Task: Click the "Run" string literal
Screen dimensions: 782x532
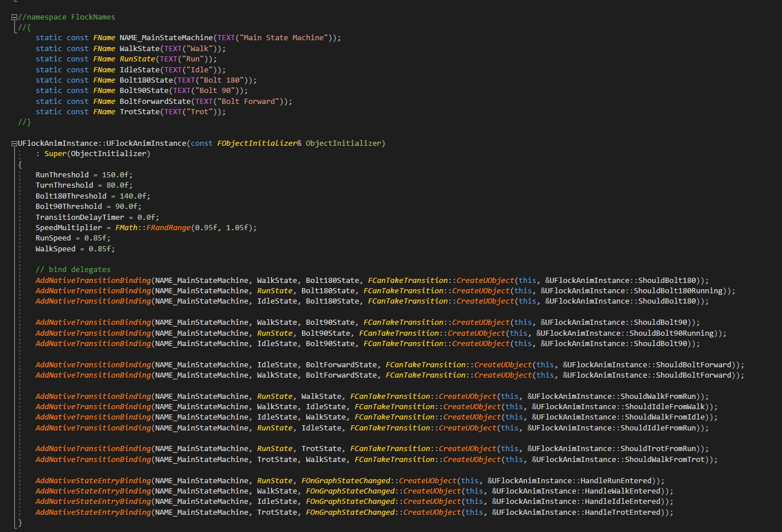Action: coord(192,59)
